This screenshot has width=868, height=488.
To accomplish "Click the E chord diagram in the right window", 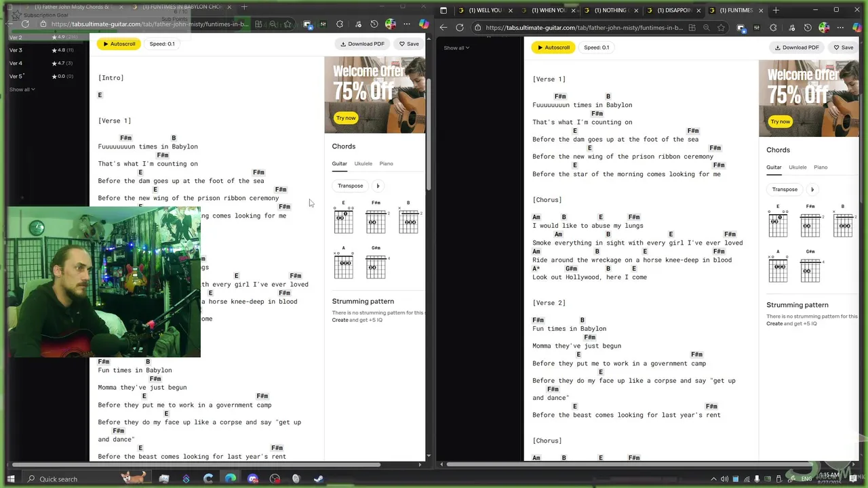I will coord(778,222).
